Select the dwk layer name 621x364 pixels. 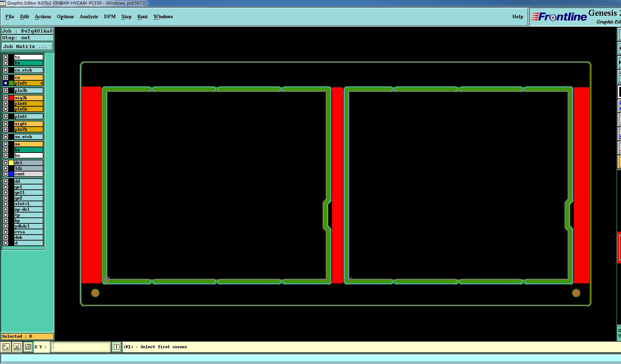click(28, 237)
